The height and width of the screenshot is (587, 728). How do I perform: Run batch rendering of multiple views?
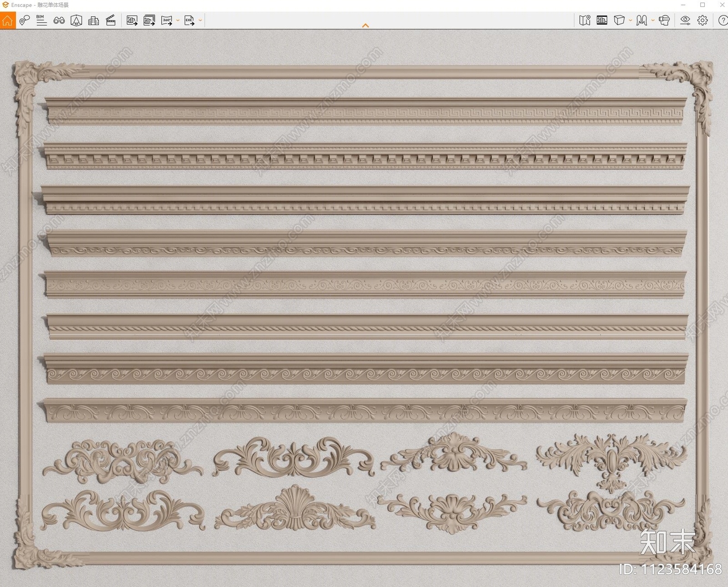149,20
